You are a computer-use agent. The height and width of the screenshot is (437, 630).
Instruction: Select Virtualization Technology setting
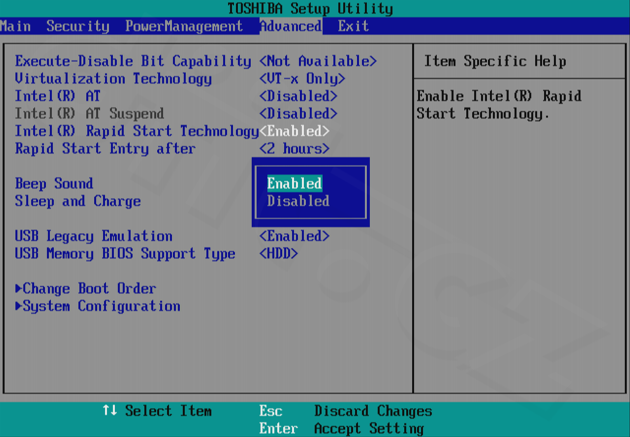(113, 79)
